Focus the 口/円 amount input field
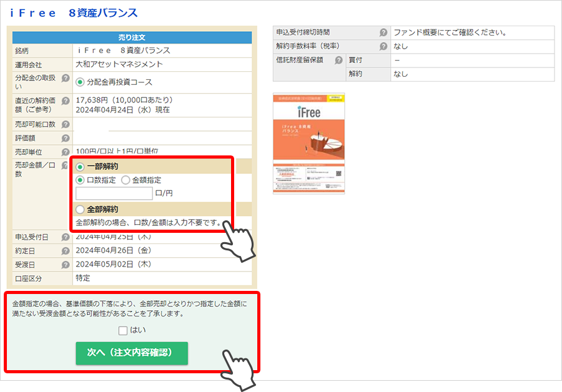 point(114,193)
